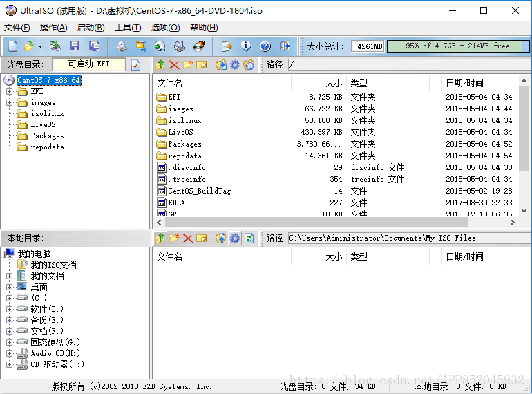Viewport: 532px width, 394px height.
Task: Click the disc path field showing /
Action: coord(409,64)
